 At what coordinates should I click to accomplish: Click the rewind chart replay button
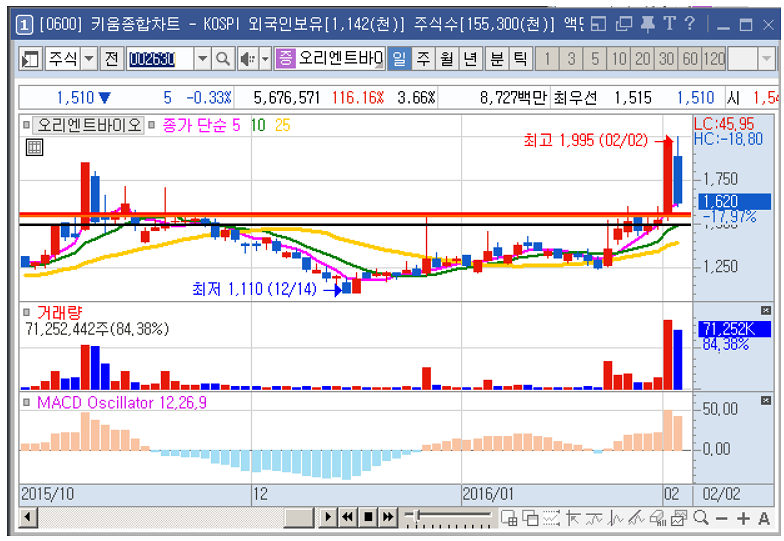[x=348, y=517]
